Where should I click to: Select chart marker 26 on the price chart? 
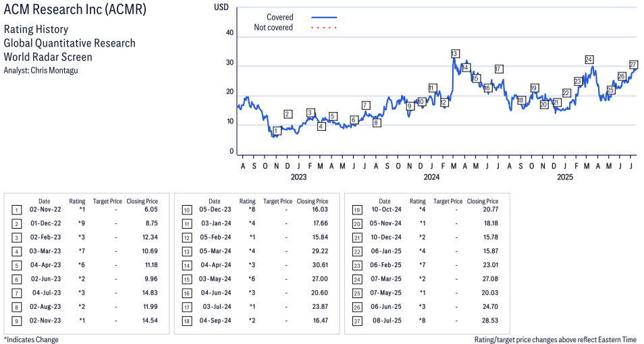pyautogui.click(x=622, y=76)
